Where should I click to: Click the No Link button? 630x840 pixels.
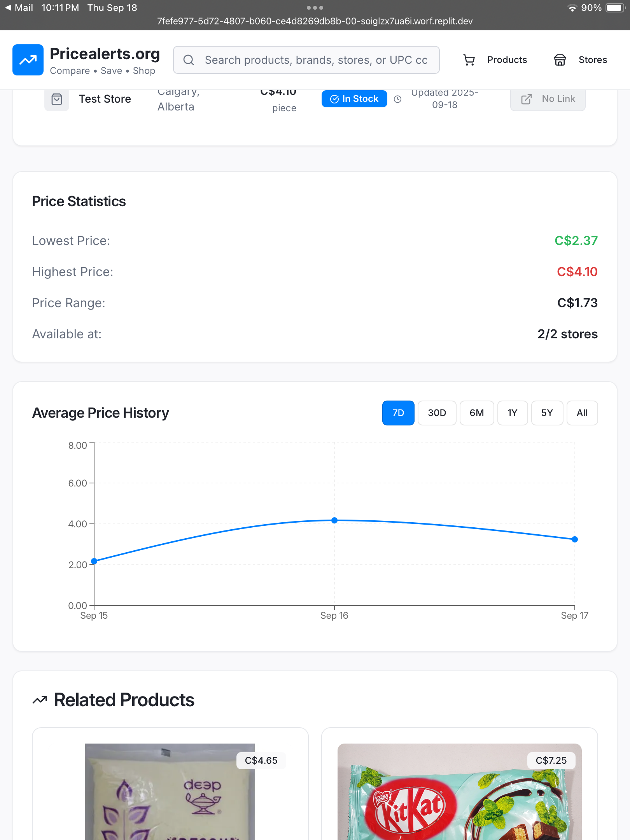coord(548,99)
